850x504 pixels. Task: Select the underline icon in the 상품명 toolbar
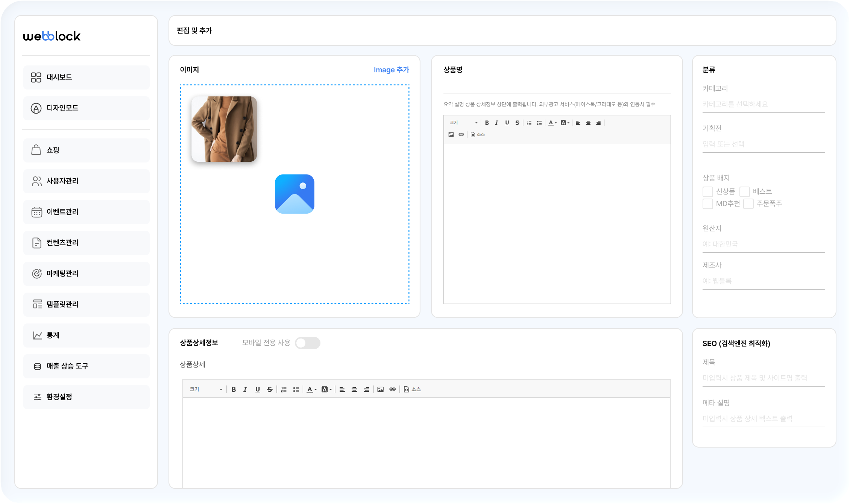[x=507, y=123]
